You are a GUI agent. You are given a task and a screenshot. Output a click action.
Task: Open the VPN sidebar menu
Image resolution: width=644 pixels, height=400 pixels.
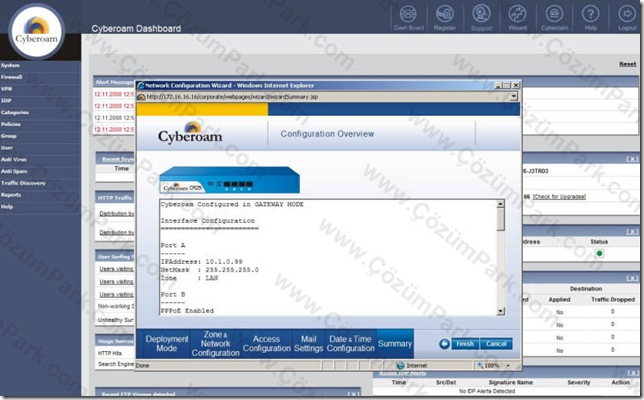coord(6,89)
